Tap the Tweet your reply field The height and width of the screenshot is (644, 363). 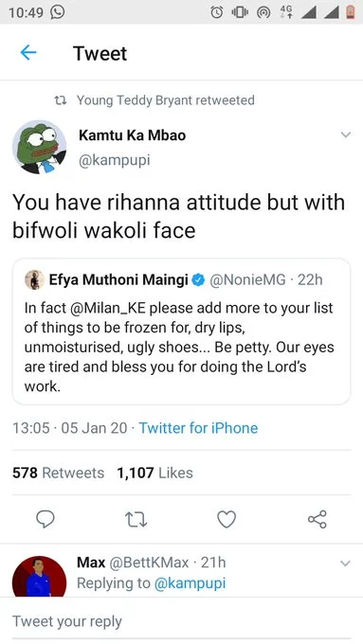[181, 621]
